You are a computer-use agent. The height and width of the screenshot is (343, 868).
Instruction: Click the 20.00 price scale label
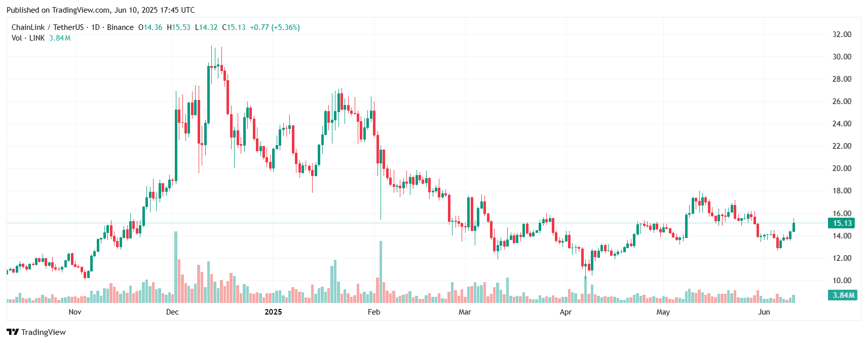coord(842,168)
